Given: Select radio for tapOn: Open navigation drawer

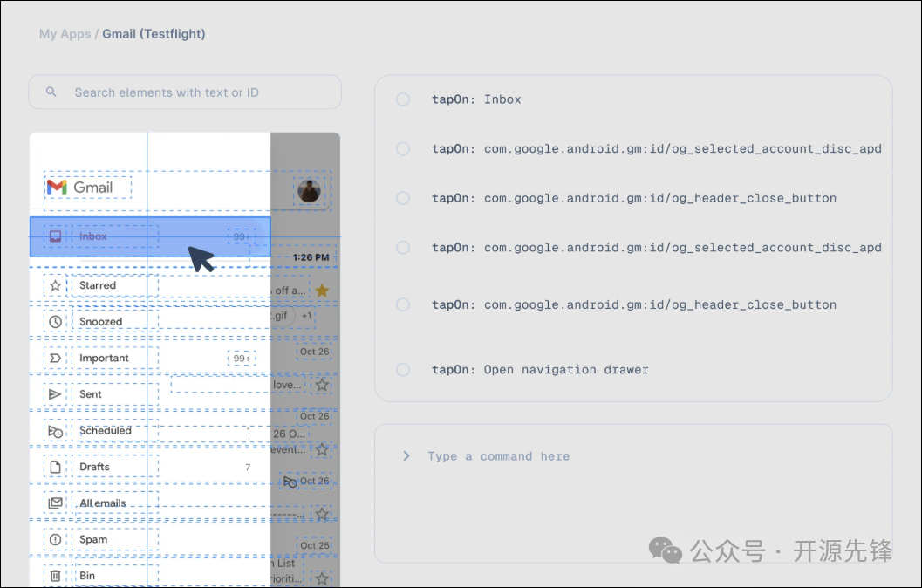Looking at the screenshot, I should 403,369.
